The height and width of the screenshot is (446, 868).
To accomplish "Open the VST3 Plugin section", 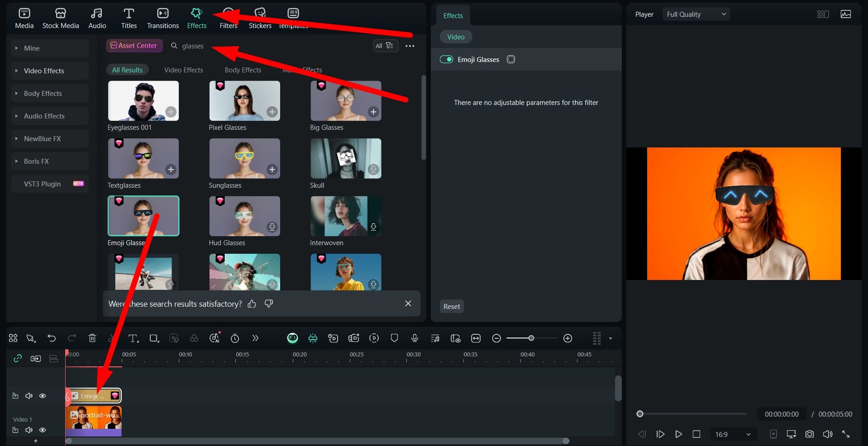I will [50, 184].
